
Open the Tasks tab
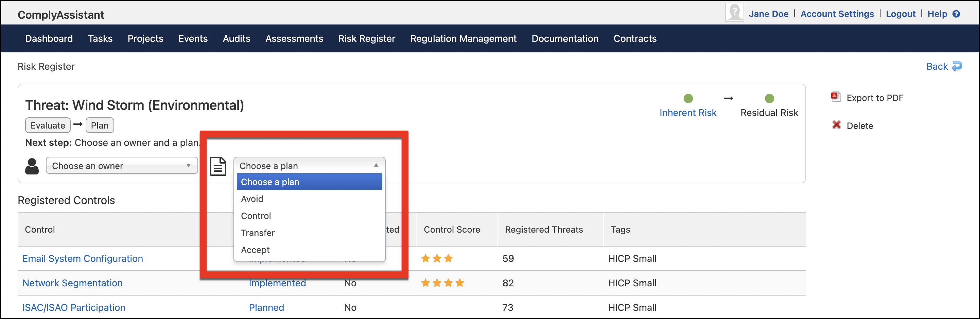pyautogui.click(x=101, y=38)
